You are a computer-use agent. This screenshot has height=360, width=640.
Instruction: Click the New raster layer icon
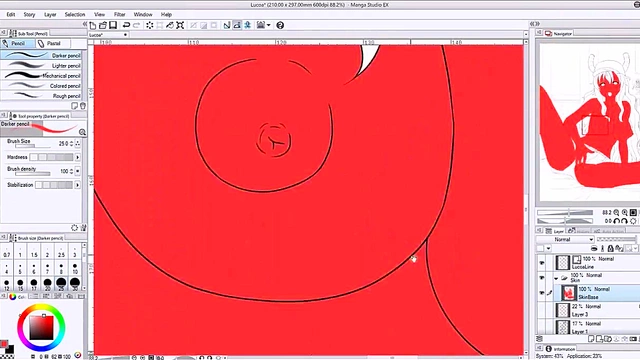[x=591, y=339]
